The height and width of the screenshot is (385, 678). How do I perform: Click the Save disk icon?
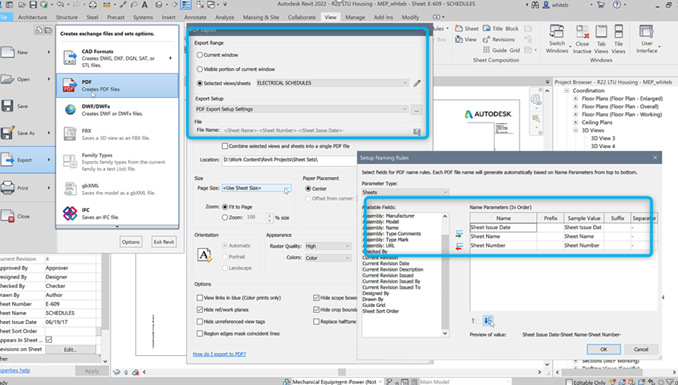coord(7,106)
